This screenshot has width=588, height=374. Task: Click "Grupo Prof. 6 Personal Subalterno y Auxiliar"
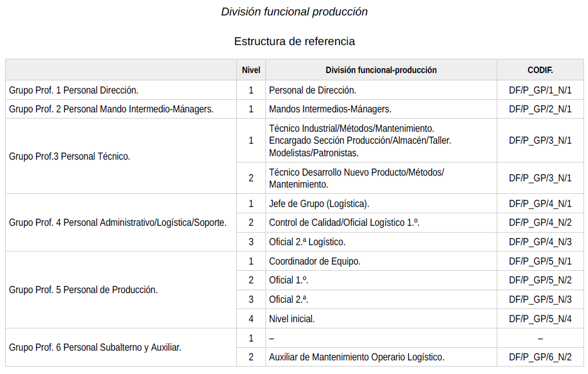tap(95, 347)
